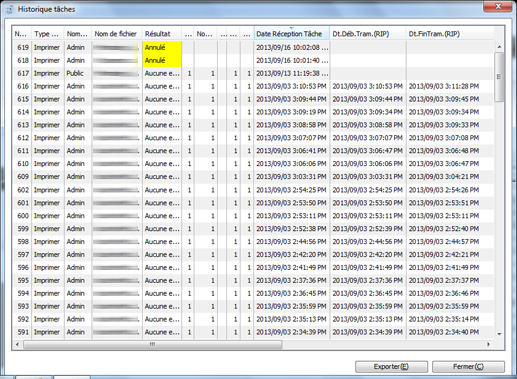Select job number 592
Viewport: 517px width, 379px height.
23,319
